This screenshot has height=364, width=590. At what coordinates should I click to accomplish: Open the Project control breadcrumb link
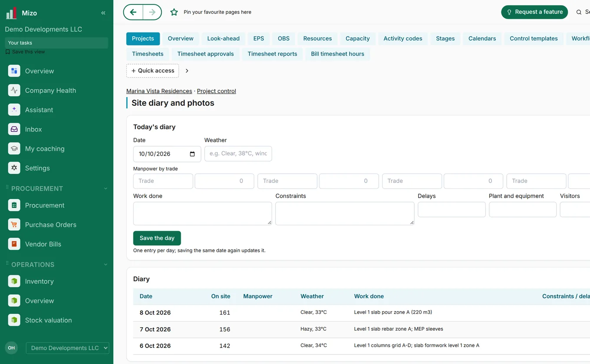tap(216, 91)
